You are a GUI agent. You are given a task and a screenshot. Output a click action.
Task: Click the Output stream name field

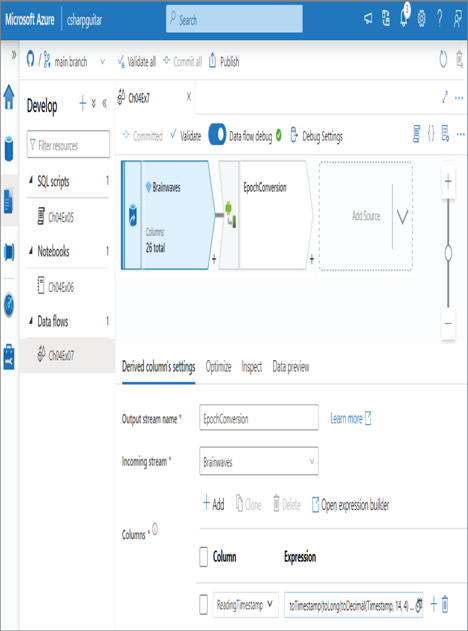(x=259, y=419)
